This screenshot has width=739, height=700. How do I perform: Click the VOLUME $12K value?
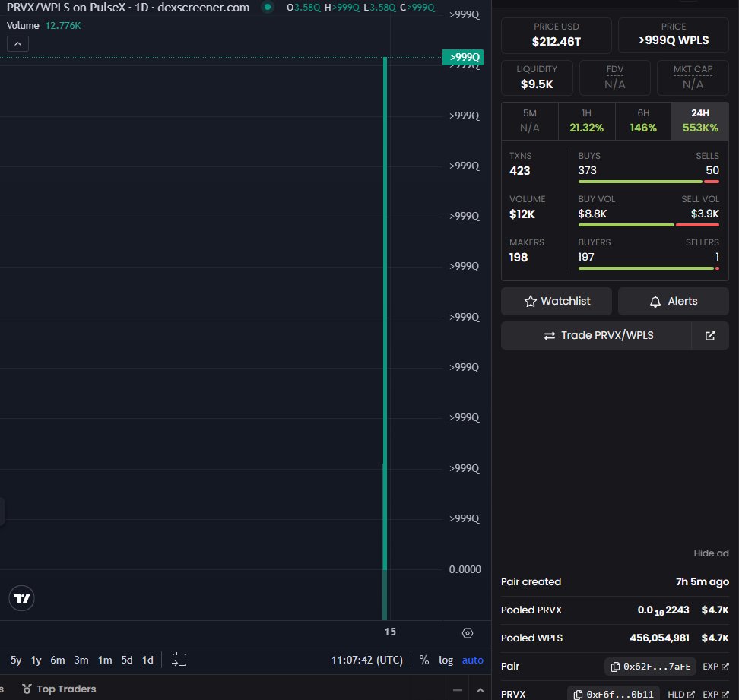[522, 214]
